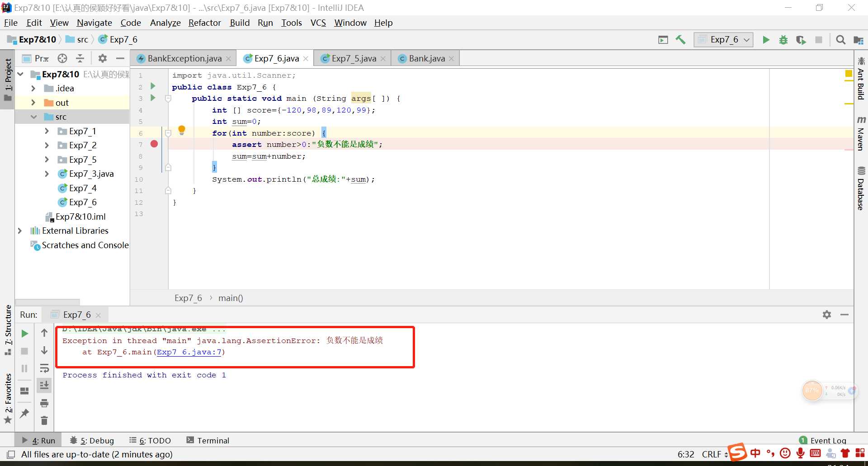Open the Refactor menu
The width and height of the screenshot is (868, 466).
coord(204,23)
